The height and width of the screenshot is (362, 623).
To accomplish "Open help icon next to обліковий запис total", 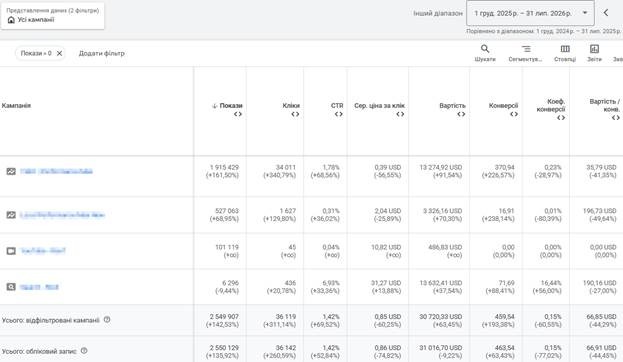I will [x=84, y=351].
